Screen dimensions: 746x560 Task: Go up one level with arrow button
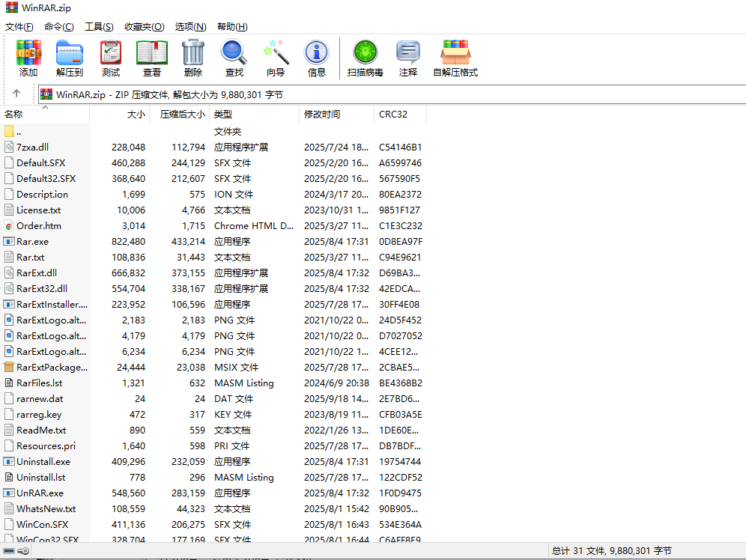[16, 94]
